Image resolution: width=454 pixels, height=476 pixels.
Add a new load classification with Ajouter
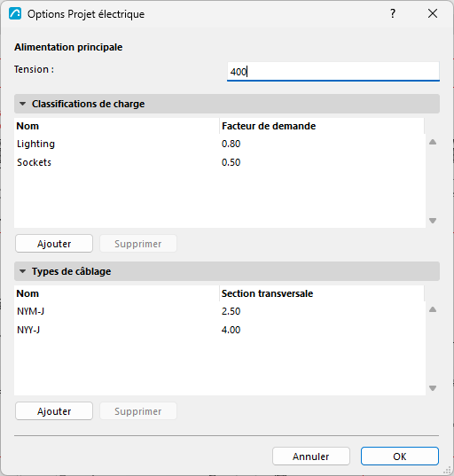point(54,244)
